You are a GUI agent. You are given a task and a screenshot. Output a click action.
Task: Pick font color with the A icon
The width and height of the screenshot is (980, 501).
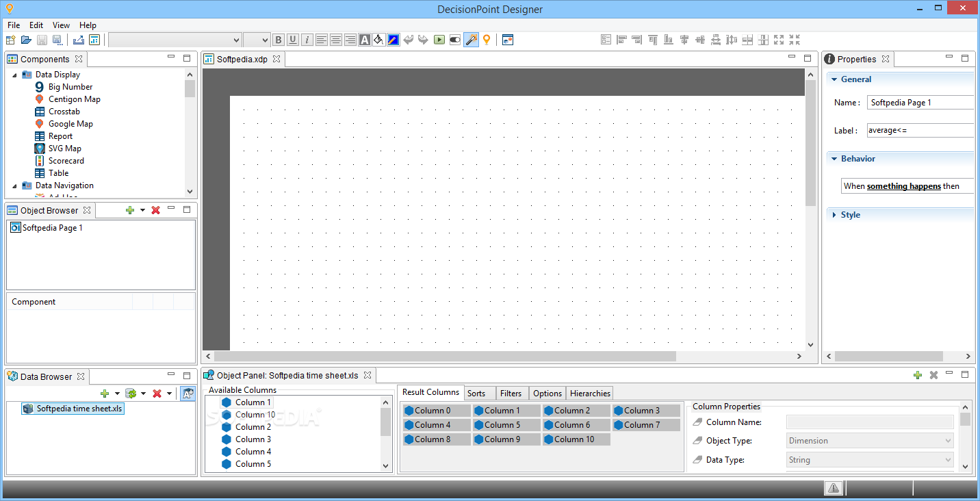(365, 40)
